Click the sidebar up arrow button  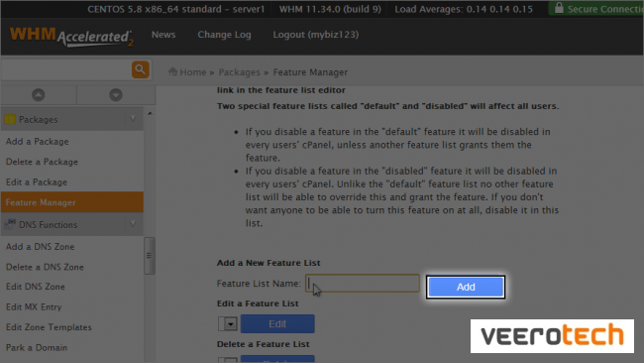(x=39, y=95)
